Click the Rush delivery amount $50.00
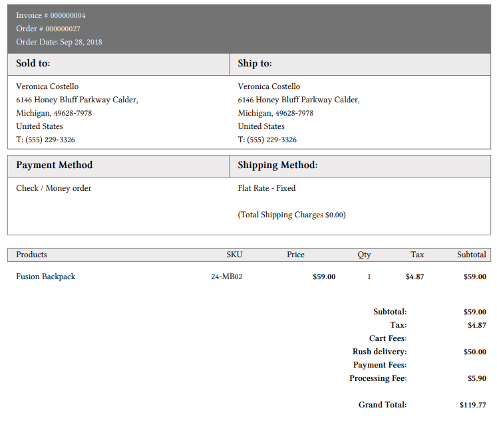497x448 pixels. click(474, 352)
